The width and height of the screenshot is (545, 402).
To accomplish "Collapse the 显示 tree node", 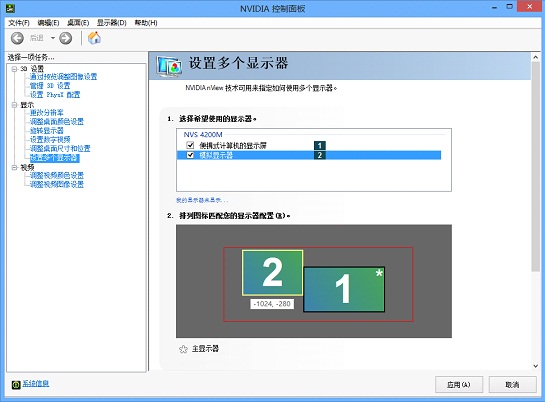I will tap(14, 105).
